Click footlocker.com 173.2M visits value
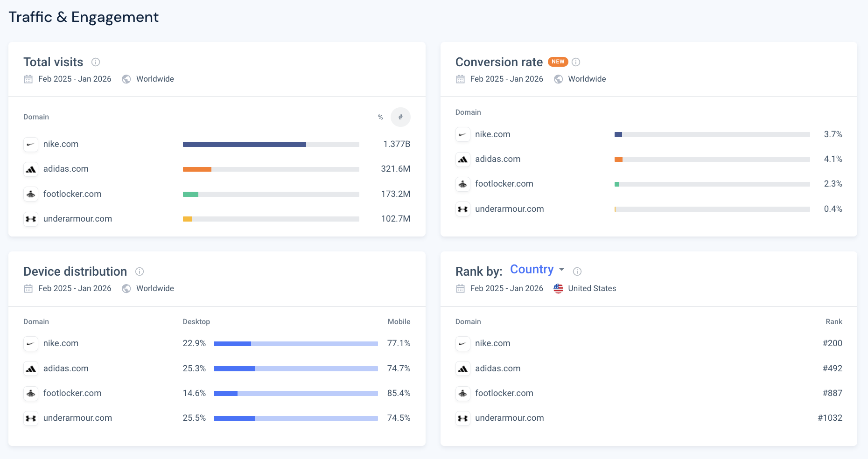Viewport: 868px width, 459px height. pyautogui.click(x=396, y=194)
